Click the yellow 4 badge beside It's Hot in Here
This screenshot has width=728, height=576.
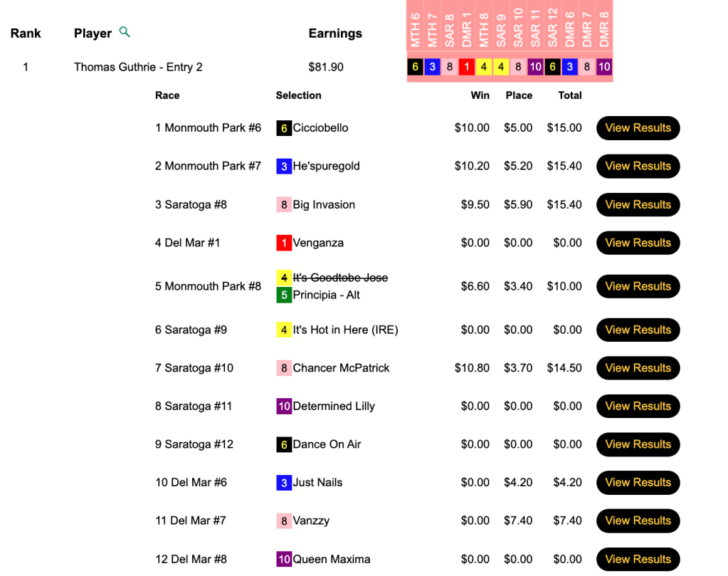pyautogui.click(x=284, y=330)
